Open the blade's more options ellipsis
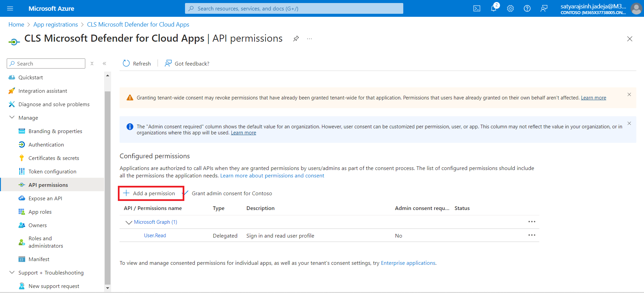 (x=309, y=39)
